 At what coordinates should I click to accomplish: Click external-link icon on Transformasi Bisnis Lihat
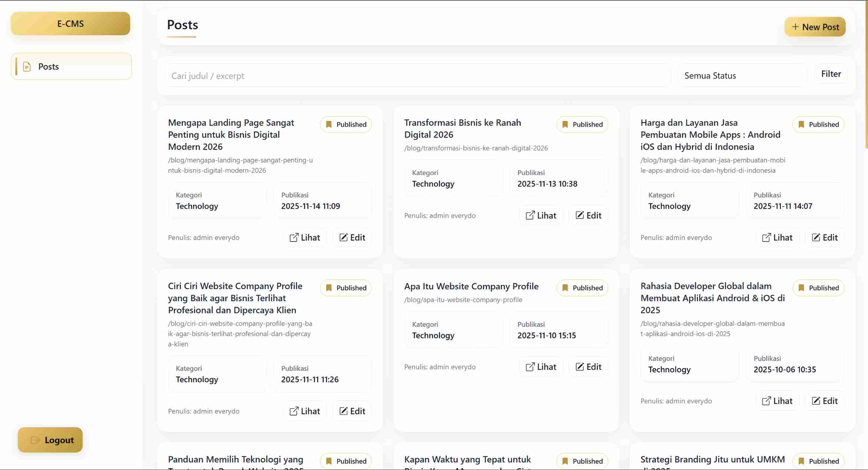(530, 215)
